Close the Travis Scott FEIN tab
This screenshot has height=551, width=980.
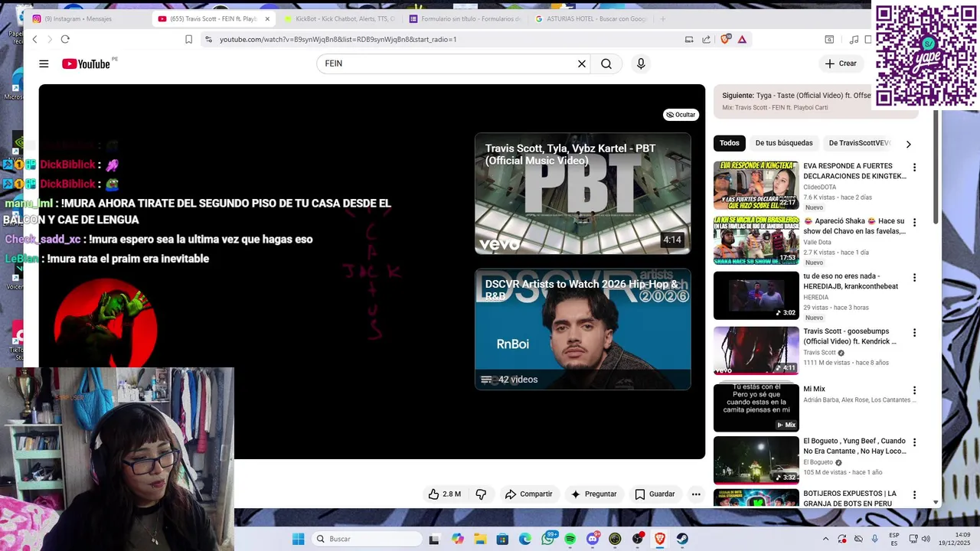click(267, 18)
